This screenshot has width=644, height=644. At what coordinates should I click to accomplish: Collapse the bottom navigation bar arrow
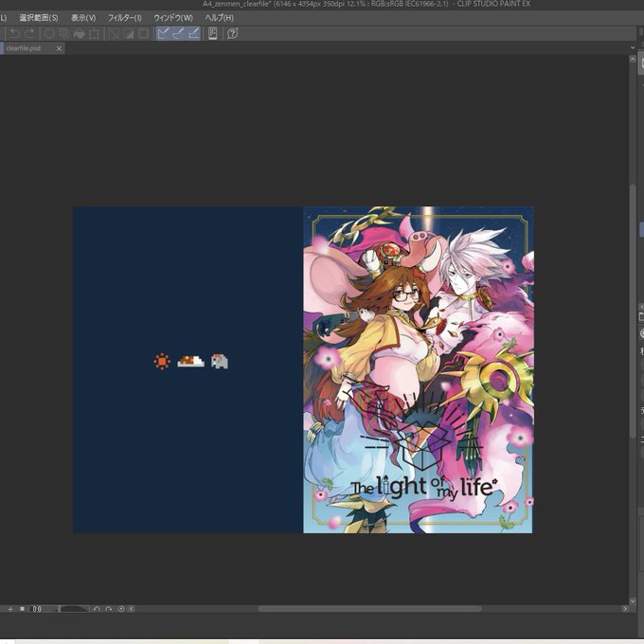click(x=132, y=609)
